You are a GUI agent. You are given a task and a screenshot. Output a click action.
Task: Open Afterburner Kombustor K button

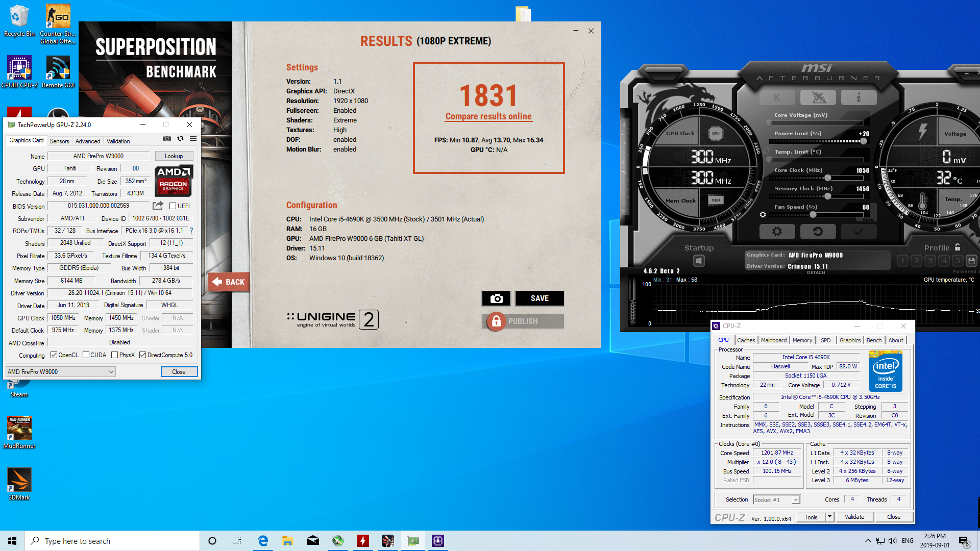point(777,97)
